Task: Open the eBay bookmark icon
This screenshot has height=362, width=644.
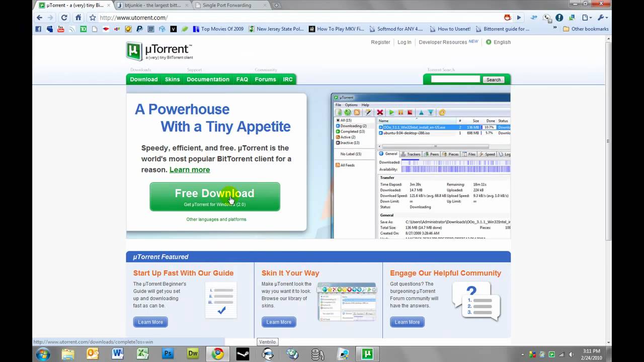Action: pyautogui.click(x=117, y=29)
